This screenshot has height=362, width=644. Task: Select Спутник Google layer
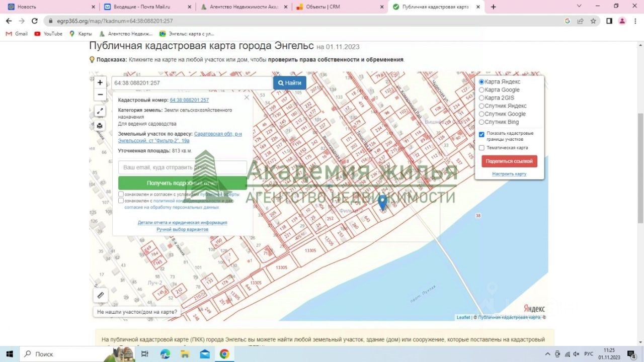pyautogui.click(x=481, y=114)
